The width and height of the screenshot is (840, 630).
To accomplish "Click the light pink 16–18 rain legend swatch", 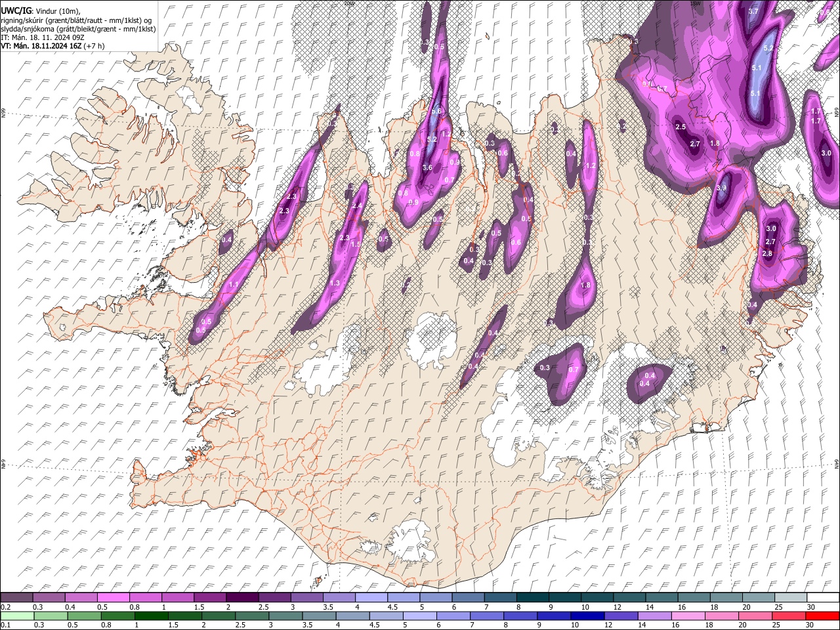I will click(x=688, y=616).
